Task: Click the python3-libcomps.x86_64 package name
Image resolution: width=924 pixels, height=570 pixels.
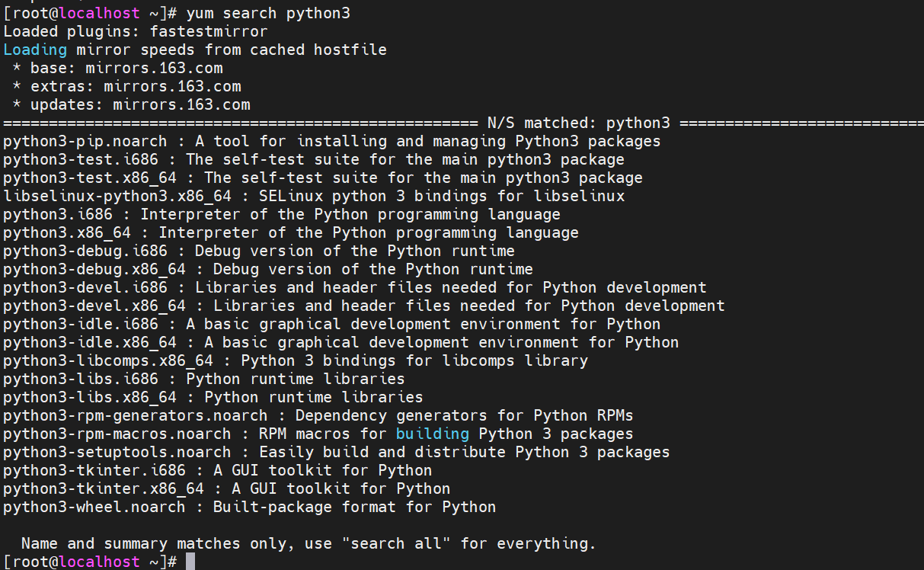Action: pyautogui.click(x=107, y=360)
